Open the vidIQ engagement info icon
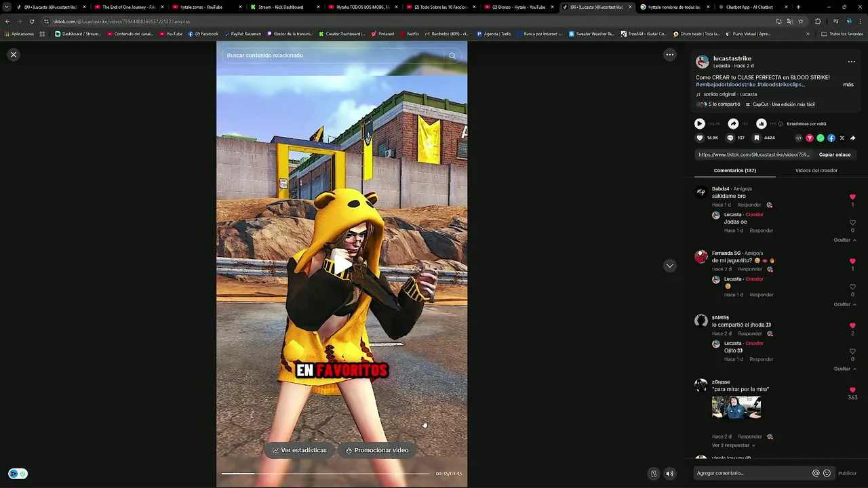The image size is (868, 488). pyautogui.click(x=781, y=124)
